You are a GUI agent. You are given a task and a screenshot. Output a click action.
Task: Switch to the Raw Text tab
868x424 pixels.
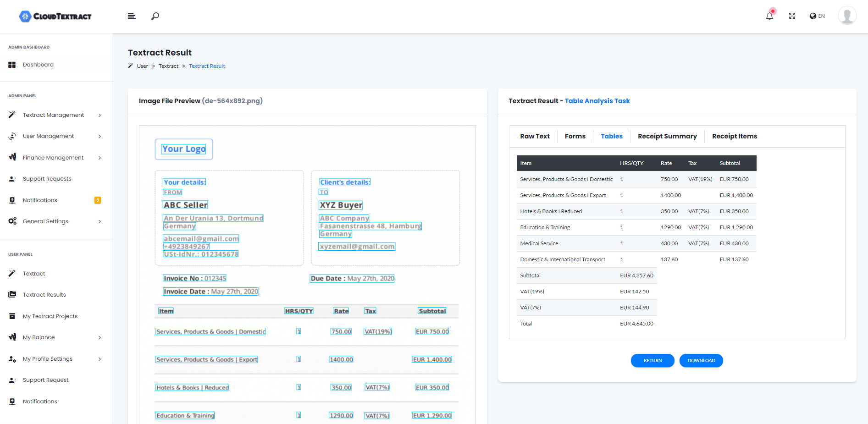(535, 136)
